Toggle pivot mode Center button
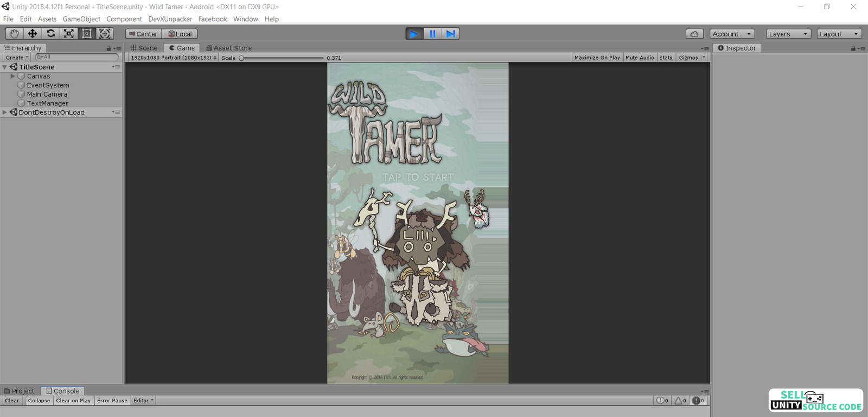Image resolution: width=868 pixels, height=417 pixels. (x=144, y=34)
